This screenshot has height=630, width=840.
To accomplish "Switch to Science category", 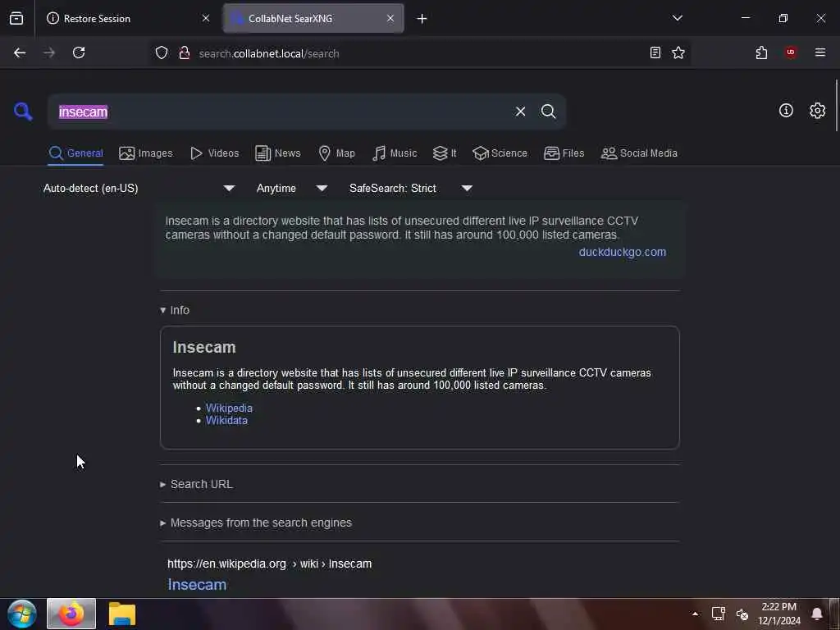I will [500, 153].
